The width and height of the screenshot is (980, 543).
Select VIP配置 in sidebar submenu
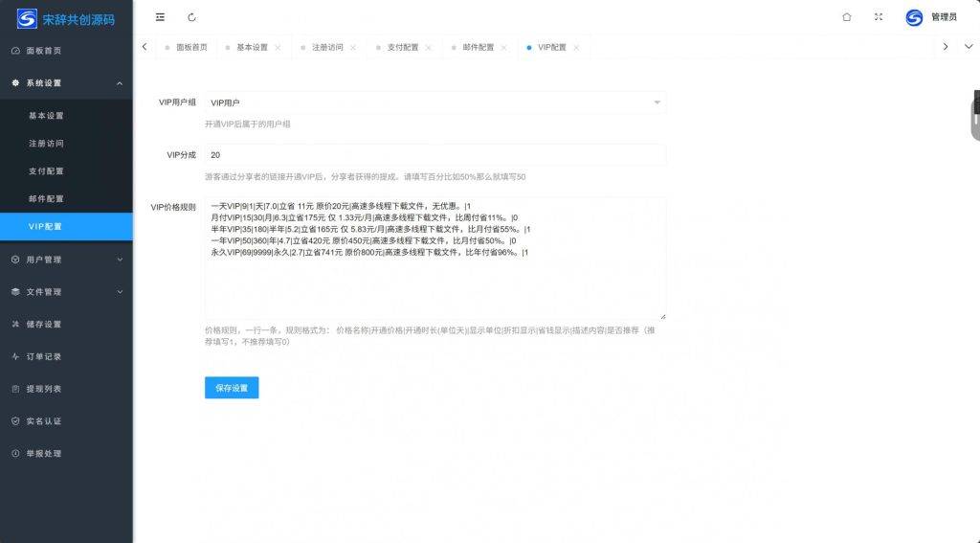click(x=66, y=226)
